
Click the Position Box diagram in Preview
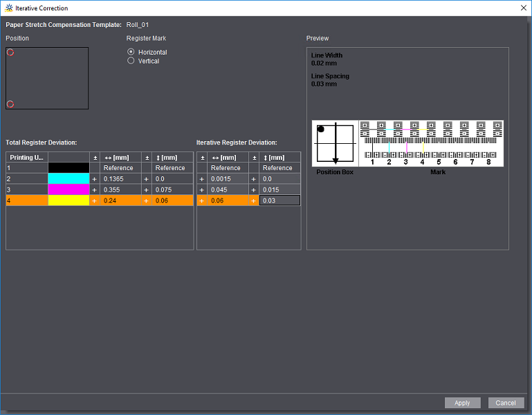pos(335,143)
